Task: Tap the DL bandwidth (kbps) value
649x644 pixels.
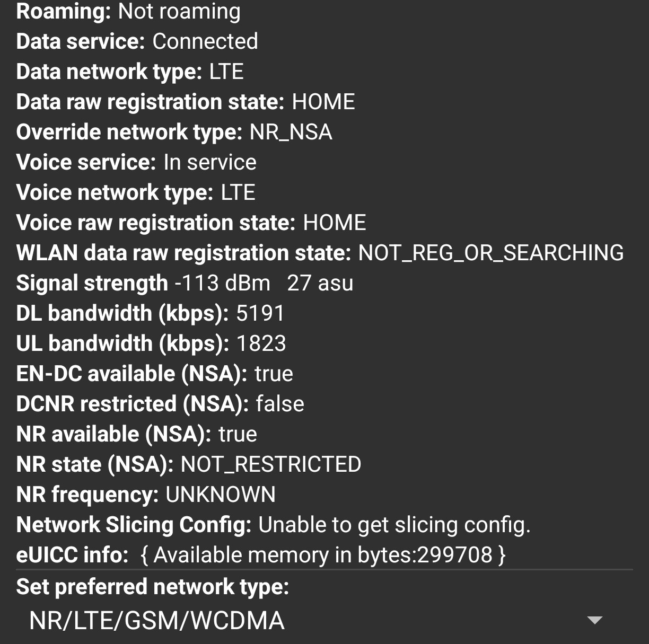Action: [260, 313]
